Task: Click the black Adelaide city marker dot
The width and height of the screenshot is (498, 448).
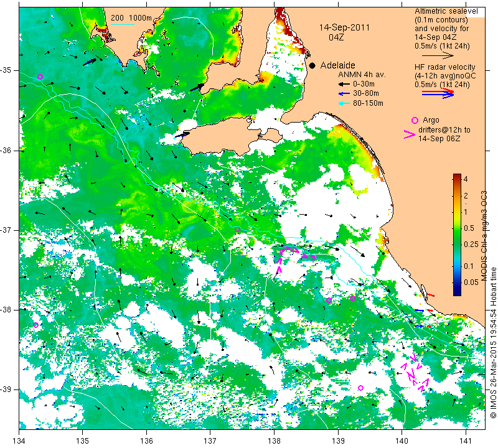Action: click(312, 65)
